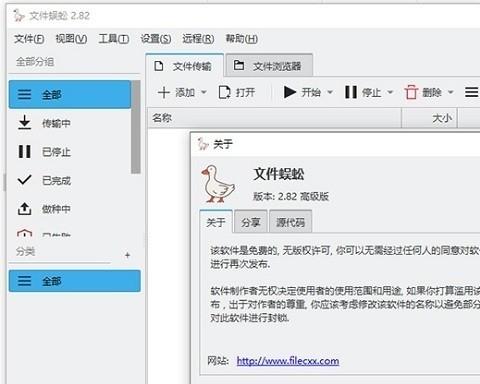Open the 视图(V) menu

[71, 39]
